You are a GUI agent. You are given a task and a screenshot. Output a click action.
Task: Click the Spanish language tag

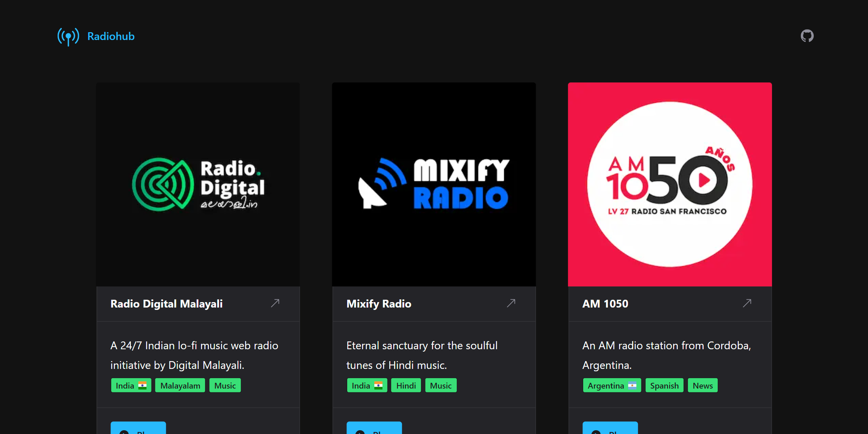tap(665, 386)
